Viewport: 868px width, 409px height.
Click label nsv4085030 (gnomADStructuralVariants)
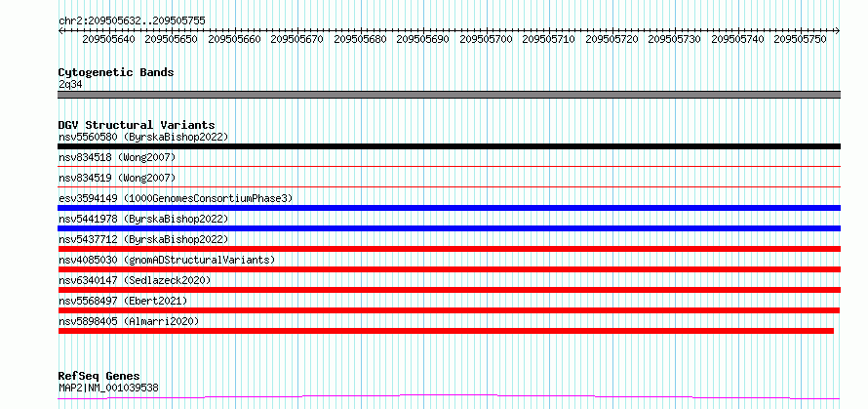(x=167, y=260)
